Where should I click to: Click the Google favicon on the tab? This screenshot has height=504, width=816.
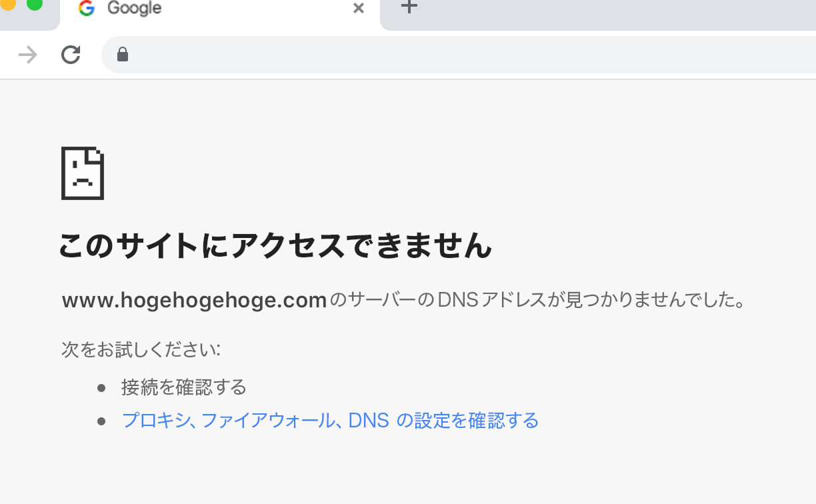(87, 8)
